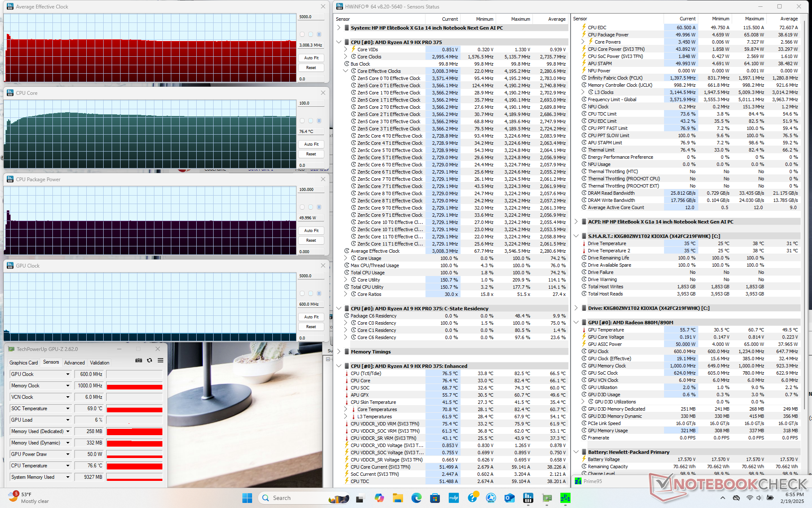
Task: Click GPU-Z screenshot camera icon
Action: click(x=138, y=360)
